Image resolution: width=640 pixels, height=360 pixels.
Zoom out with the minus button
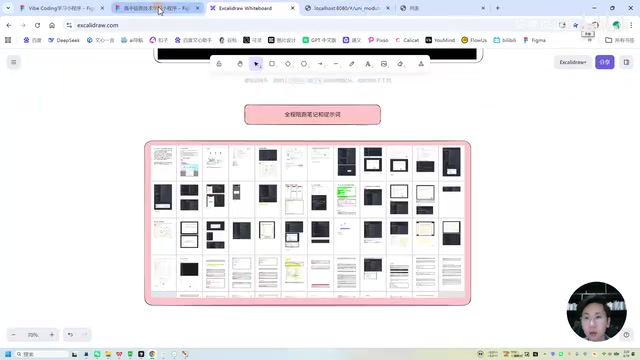coord(13,335)
